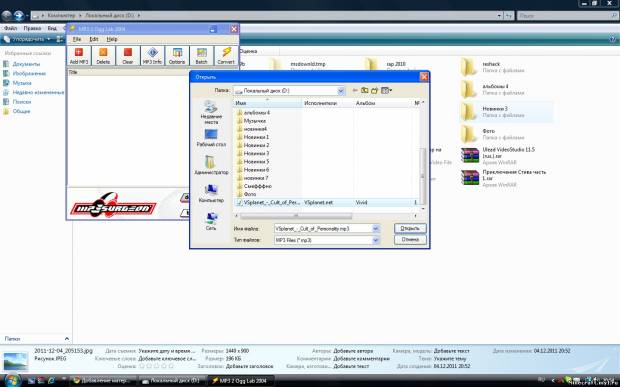Click the Отмена button in dialog
Viewport: 620px width, 387px height.
(410, 240)
